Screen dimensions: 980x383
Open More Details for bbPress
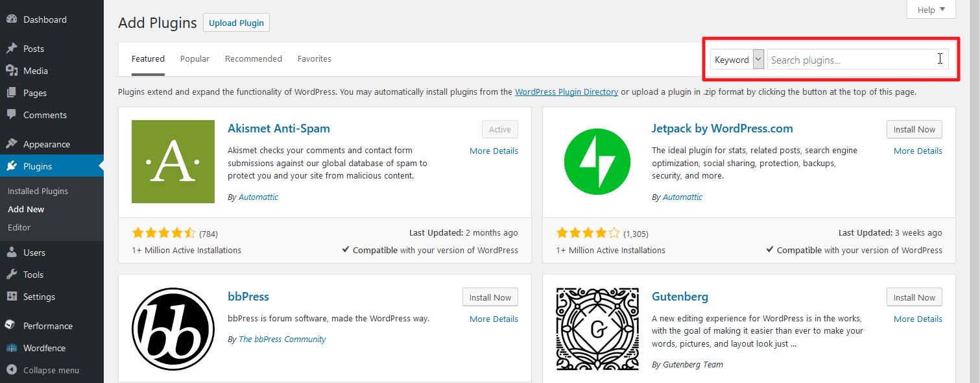[494, 319]
